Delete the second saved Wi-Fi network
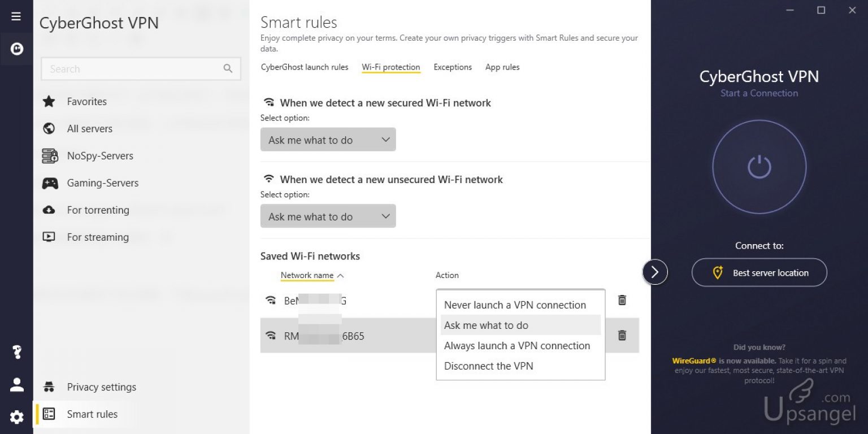 coord(622,336)
